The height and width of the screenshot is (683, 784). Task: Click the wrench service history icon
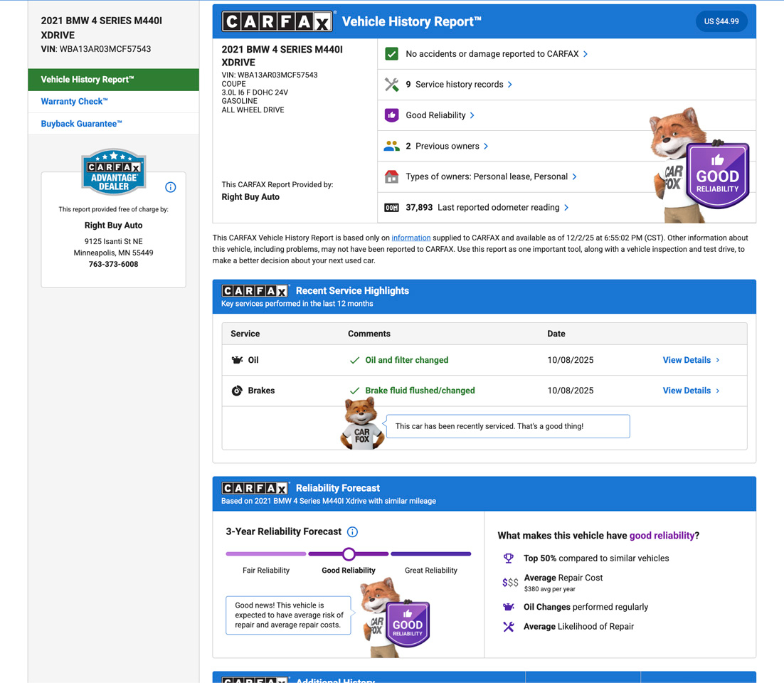click(x=391, y=85)
